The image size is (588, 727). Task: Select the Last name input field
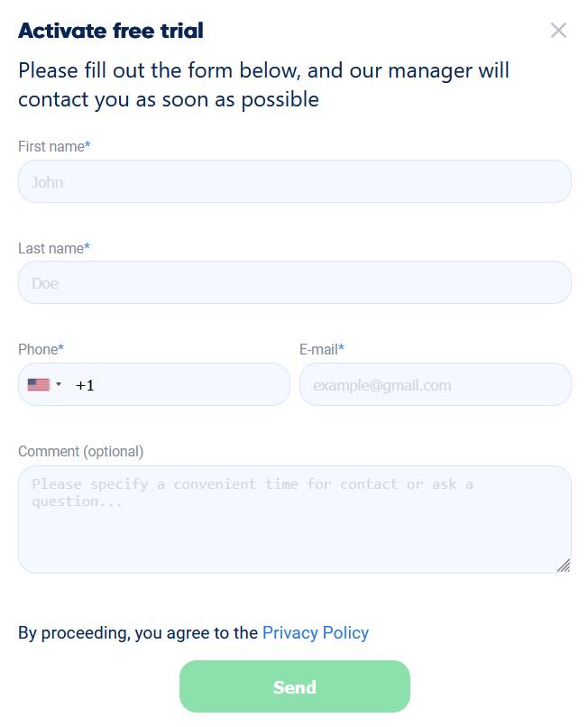pyautogui.click(x=295, y=282)
